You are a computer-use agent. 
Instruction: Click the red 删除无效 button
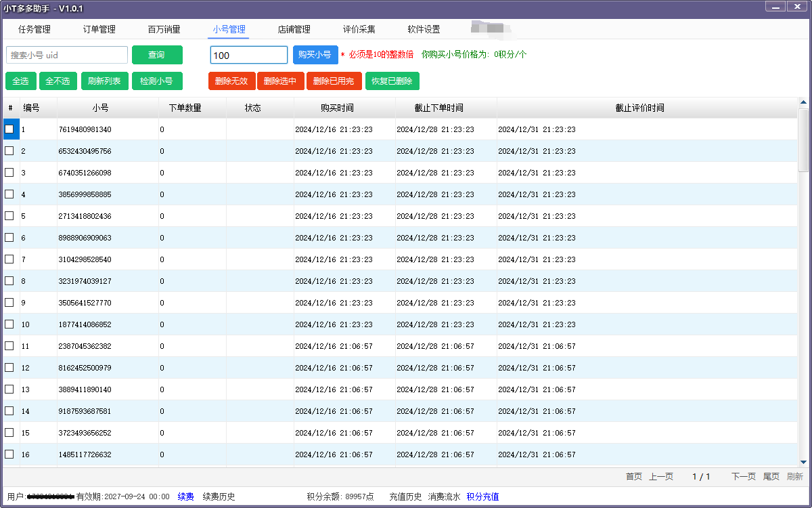[x=231, y=81]
